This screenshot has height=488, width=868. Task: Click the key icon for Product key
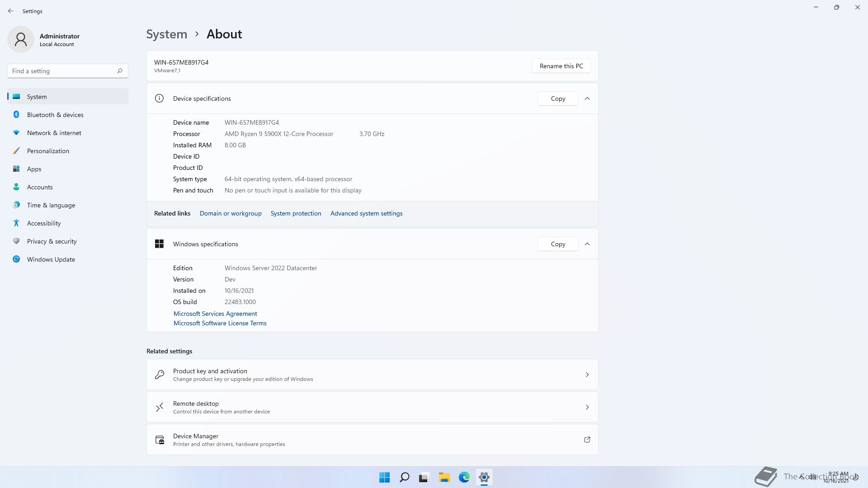click(160, 375)
